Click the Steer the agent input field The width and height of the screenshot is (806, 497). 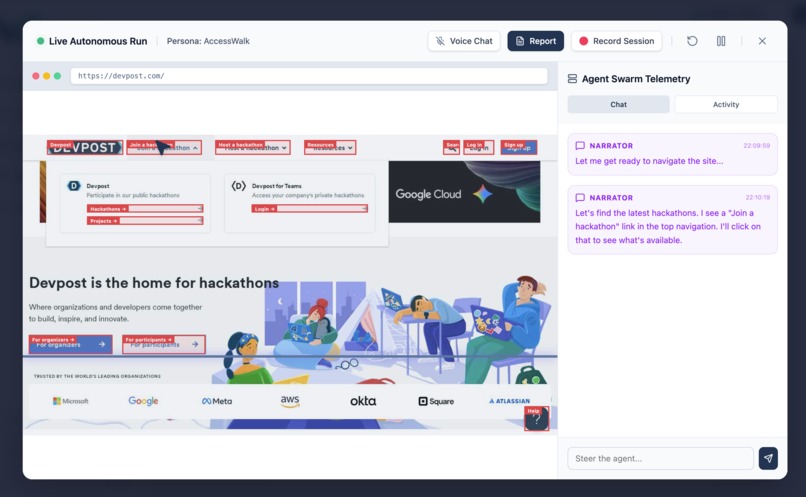(661, 458)
